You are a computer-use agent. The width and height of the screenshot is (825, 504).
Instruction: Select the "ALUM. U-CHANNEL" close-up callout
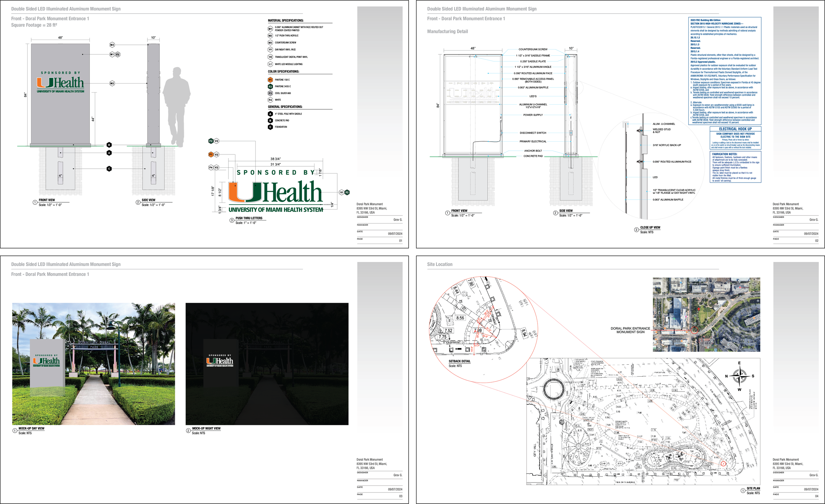[664, 124]
